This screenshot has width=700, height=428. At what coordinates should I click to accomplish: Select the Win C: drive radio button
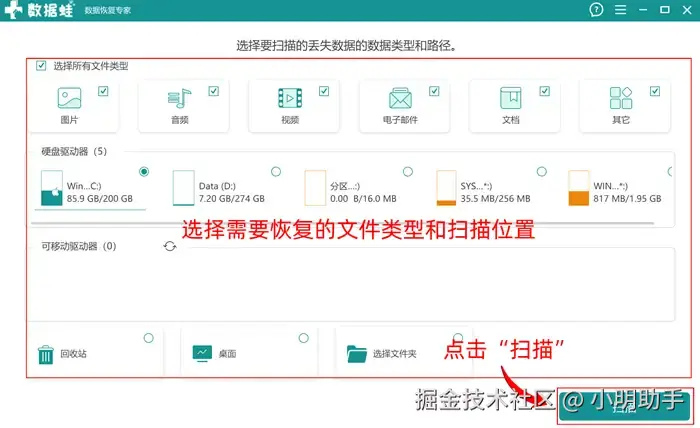pos(144,171)
